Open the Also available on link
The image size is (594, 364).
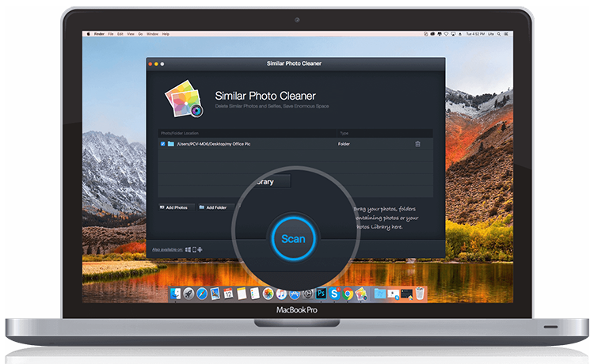tap(167, 249)
